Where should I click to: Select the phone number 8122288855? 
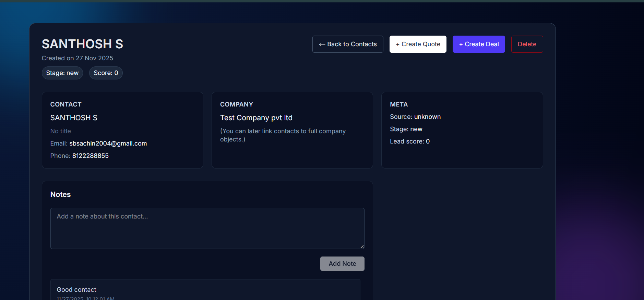pyautogui.click(x=91, y=156)
